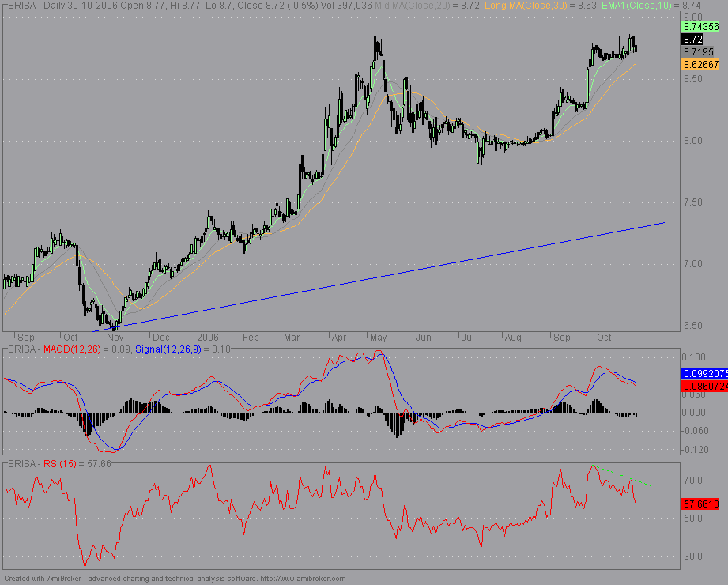Click the gray 8.7195 Mid MA value label
728x585 pixels.
pyautogui.click(x=698, y=52)
